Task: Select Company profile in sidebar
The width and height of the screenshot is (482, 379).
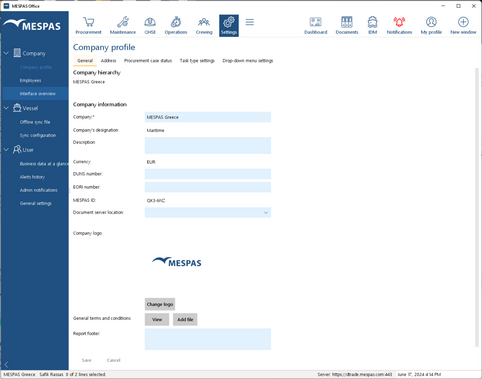Action: coord(36,67)
